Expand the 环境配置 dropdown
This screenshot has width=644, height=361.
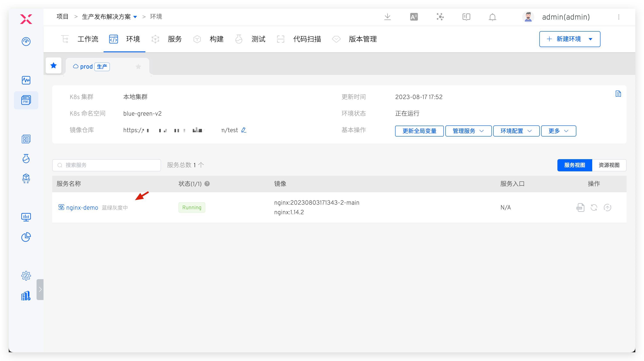tap(516, 131)
